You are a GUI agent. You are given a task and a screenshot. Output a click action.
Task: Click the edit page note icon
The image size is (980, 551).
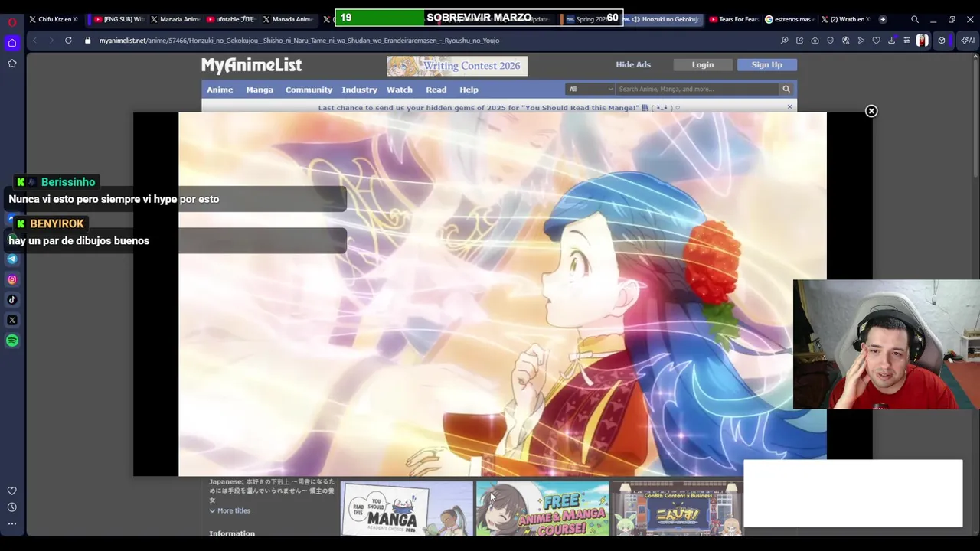click(799, 41)
